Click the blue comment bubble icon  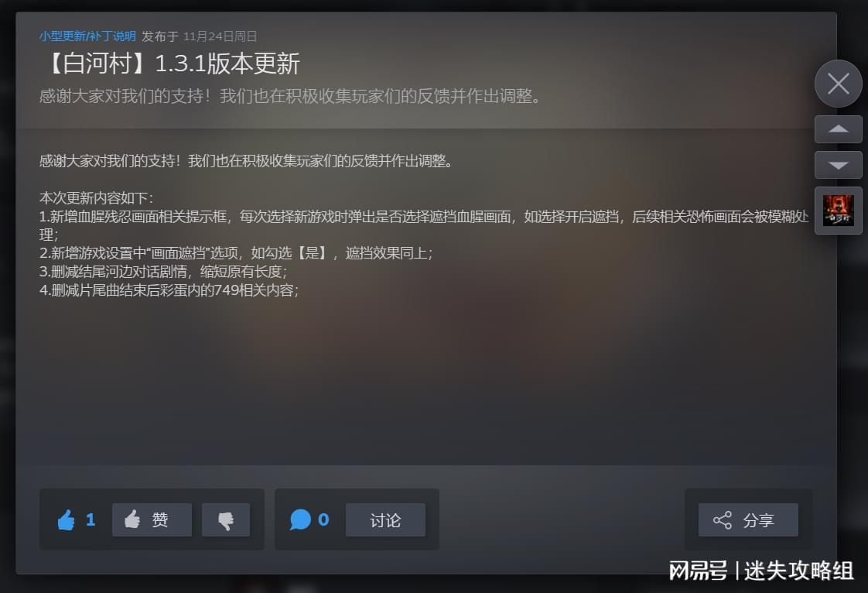pyautogui.click(x=300, y=520)
